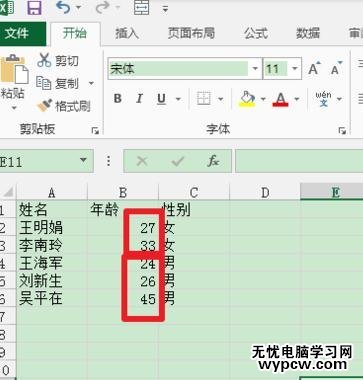Open the undo history dropdown arrow
The image size is (363, 380).
click(x=79, y=7)
